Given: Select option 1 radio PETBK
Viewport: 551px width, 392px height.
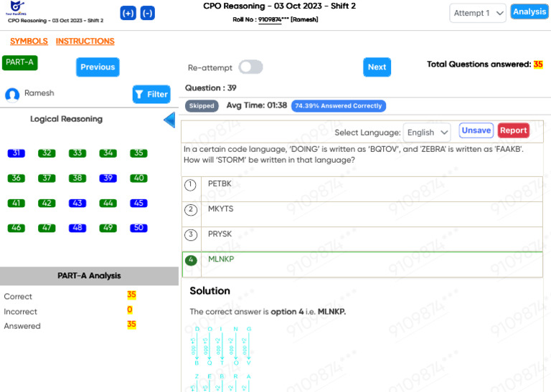Looking at the screenshot, I should pyautogui.click(x=190, y=185).
